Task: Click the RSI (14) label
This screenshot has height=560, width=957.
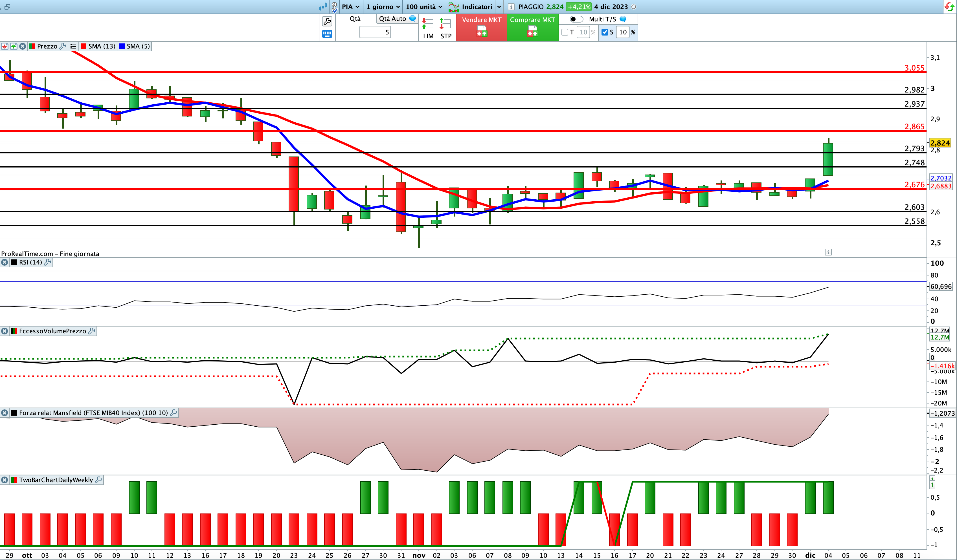Action: [30, 262]
